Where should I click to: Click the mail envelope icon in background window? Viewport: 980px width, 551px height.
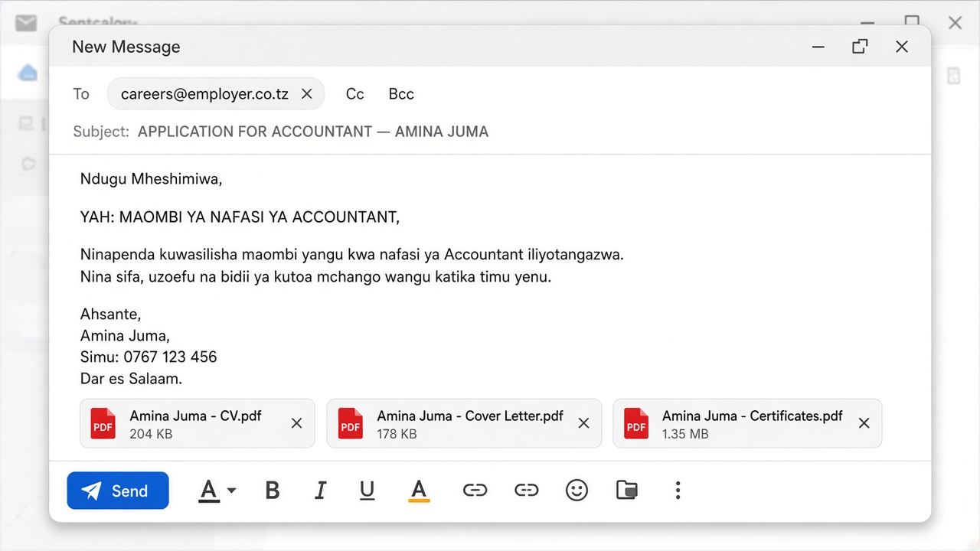point(26,23)
